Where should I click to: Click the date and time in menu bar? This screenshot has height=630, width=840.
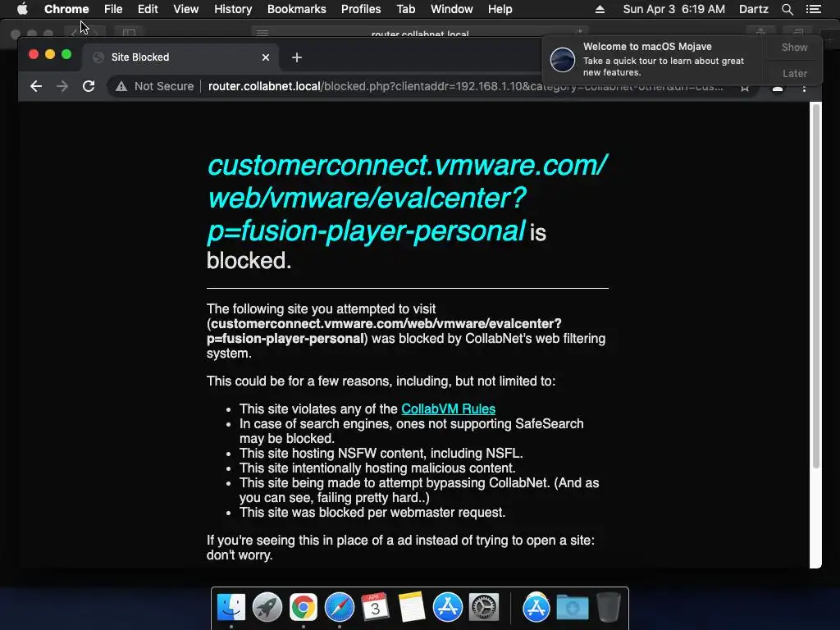click(x=674, y=9)
